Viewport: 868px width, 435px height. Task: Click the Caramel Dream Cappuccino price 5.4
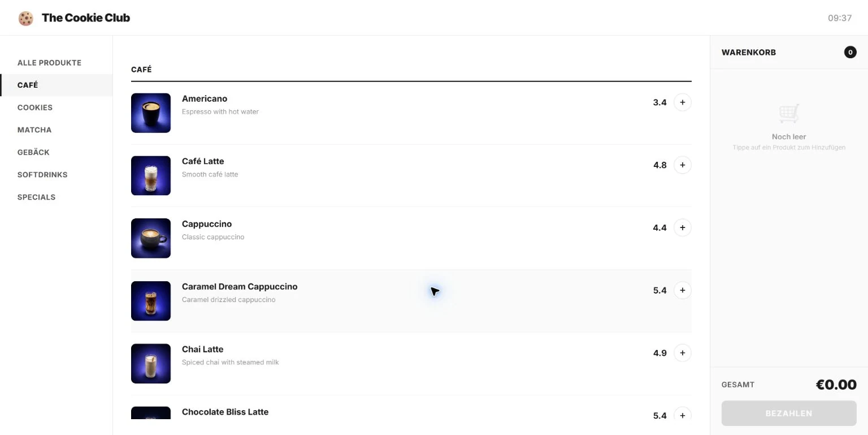coord(660,290)
